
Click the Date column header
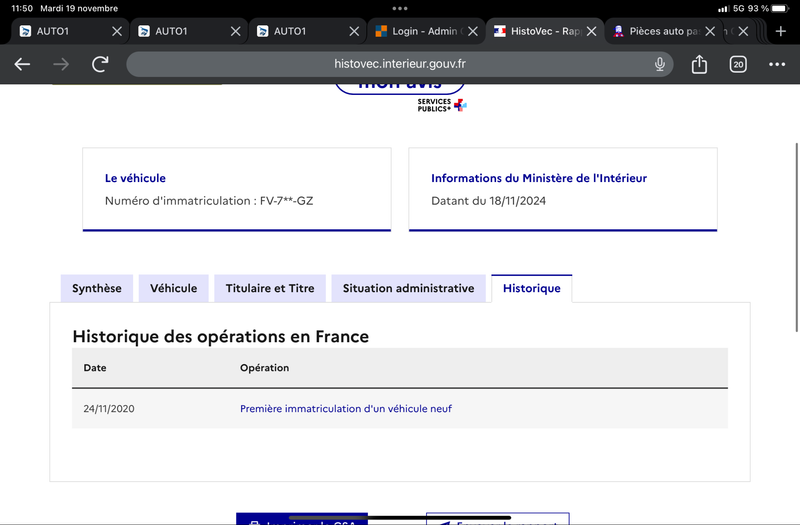point(95,368)
